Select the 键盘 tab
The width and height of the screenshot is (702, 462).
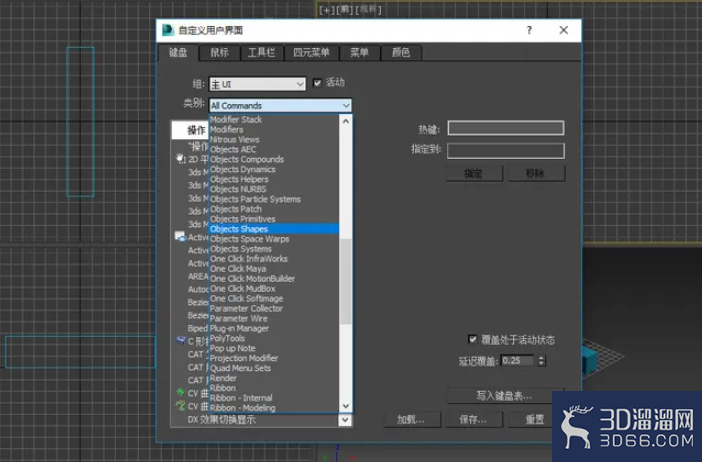[x=178, y=52]
